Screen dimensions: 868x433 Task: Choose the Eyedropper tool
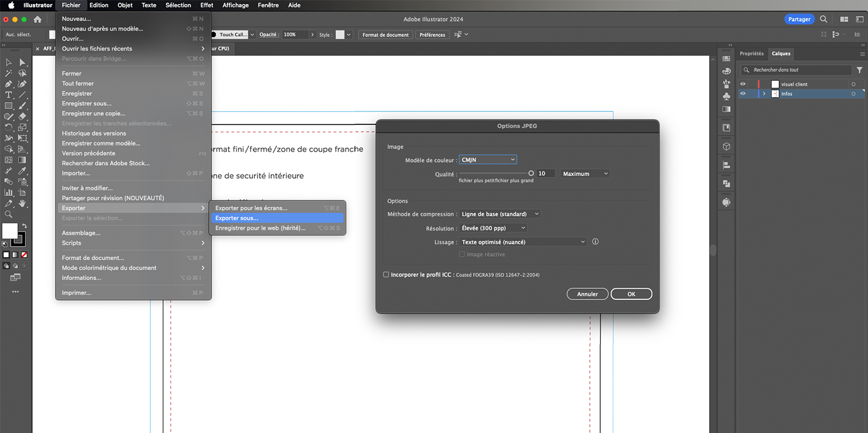(x=22, y=170)
